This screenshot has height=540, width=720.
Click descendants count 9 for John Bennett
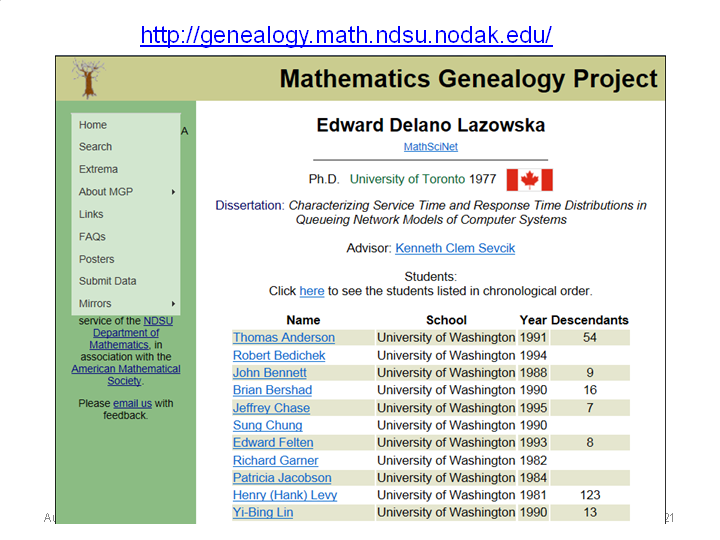coord(590,373)
